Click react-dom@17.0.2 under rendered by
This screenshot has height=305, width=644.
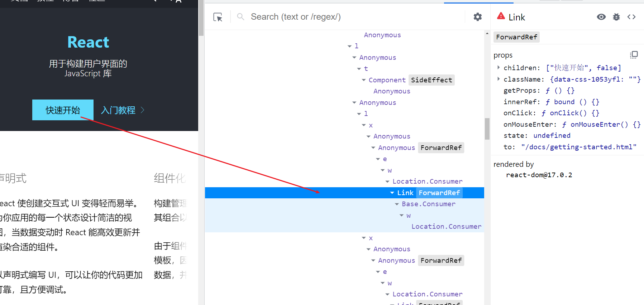(x=539, y=175)
